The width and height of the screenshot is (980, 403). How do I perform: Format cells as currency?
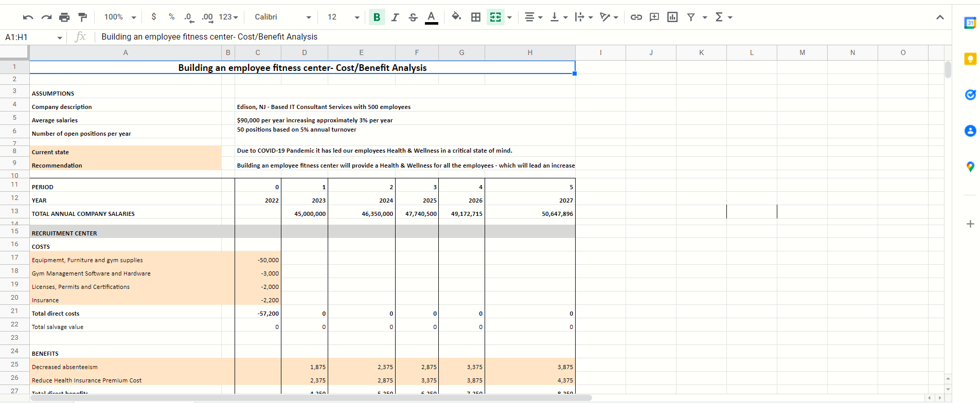[153, 17]
